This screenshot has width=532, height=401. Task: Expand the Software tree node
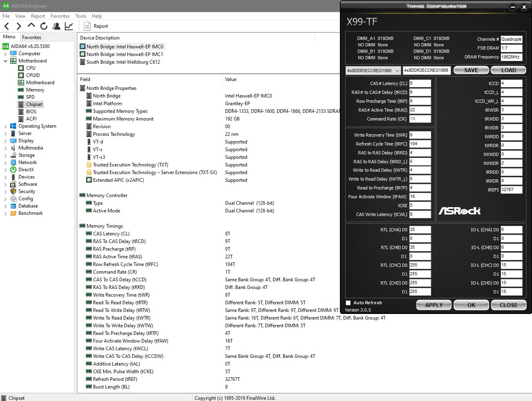tap(5, 184)
